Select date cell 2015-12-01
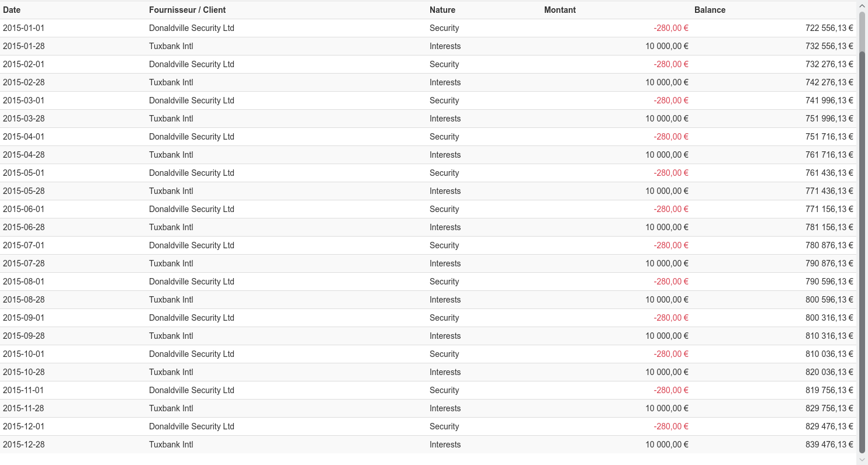This screenshot has height=465, width=868. [x=23, y=426]
